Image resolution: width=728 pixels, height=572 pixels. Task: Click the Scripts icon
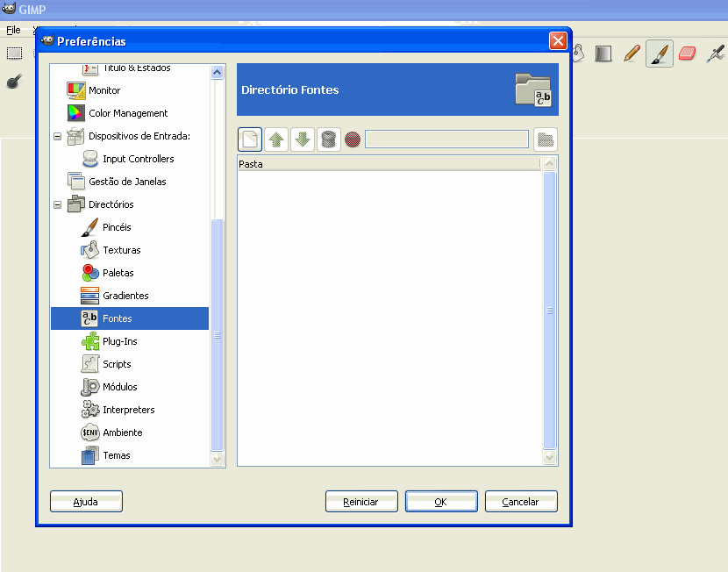click(x=90, y=364)
